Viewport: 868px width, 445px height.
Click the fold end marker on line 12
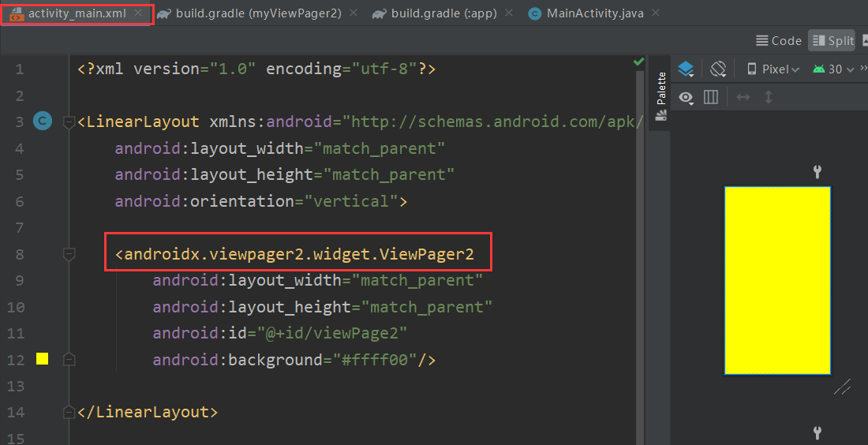[x=69, y=359]
